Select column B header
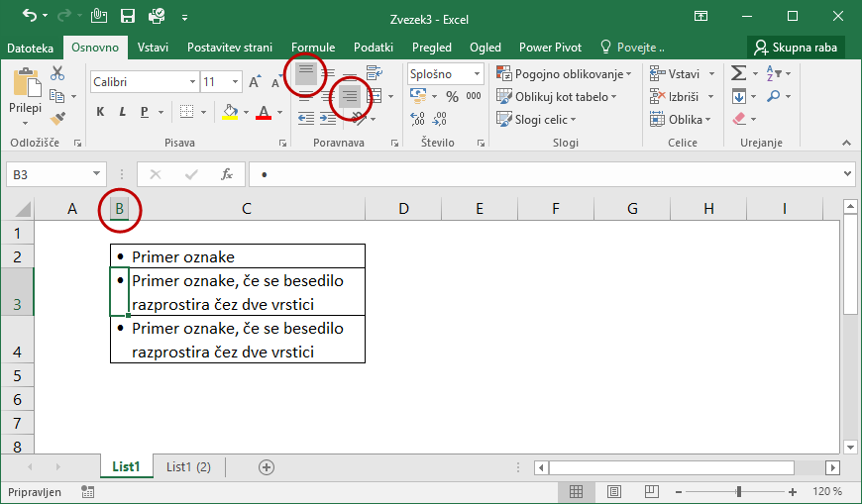Viewport: 862px width, 504px height. coord(119,209)
